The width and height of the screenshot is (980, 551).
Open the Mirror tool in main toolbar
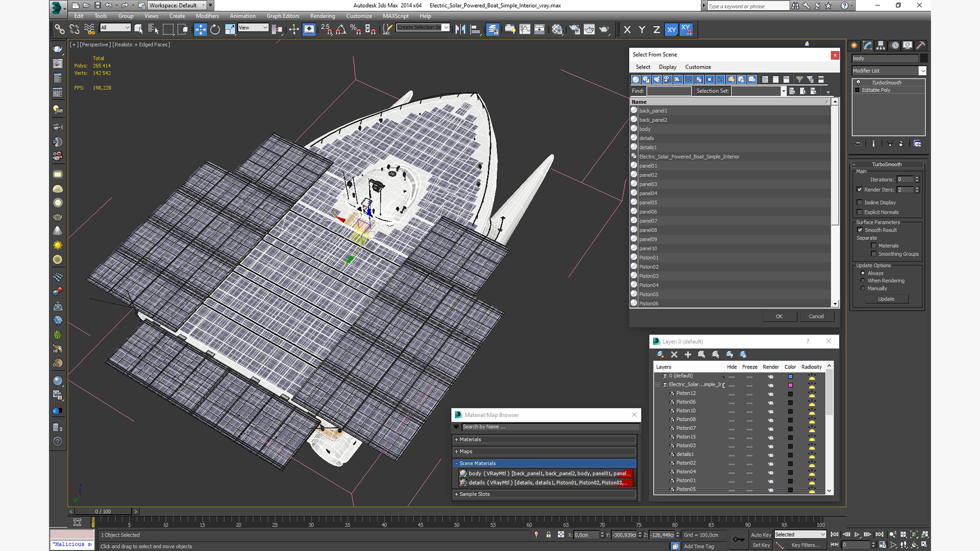(x=460, y=30)
